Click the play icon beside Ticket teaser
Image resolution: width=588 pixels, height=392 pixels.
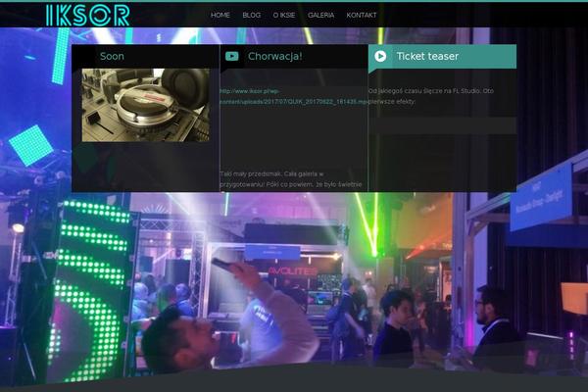coord(380,56)
